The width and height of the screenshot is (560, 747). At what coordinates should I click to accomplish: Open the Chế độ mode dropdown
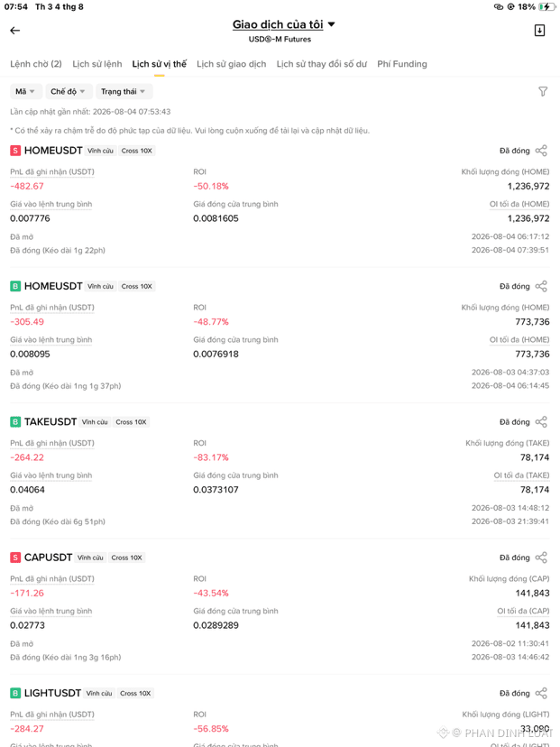point(69,91)
